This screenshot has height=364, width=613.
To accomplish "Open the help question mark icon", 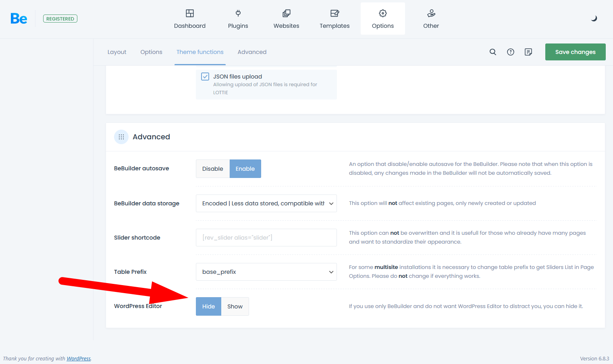I will click(x=510, y=52).
